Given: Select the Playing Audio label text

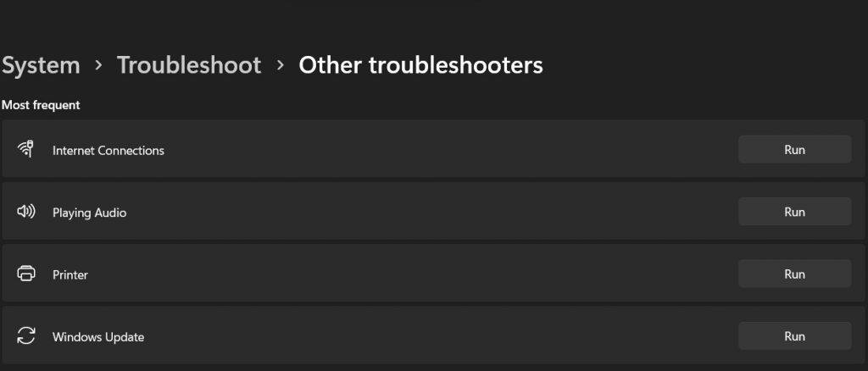Looking at the screenshot, I should pyautogui.click(x=89, y=213).
